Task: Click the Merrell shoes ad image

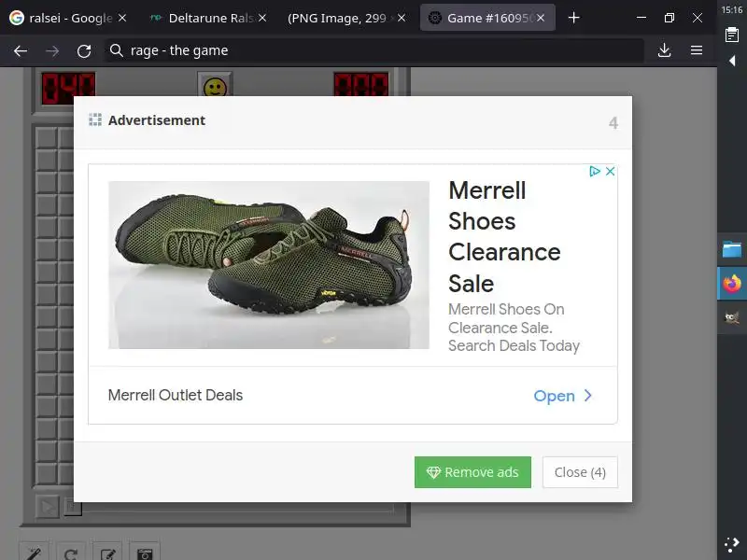Action: tap(269, 265)
